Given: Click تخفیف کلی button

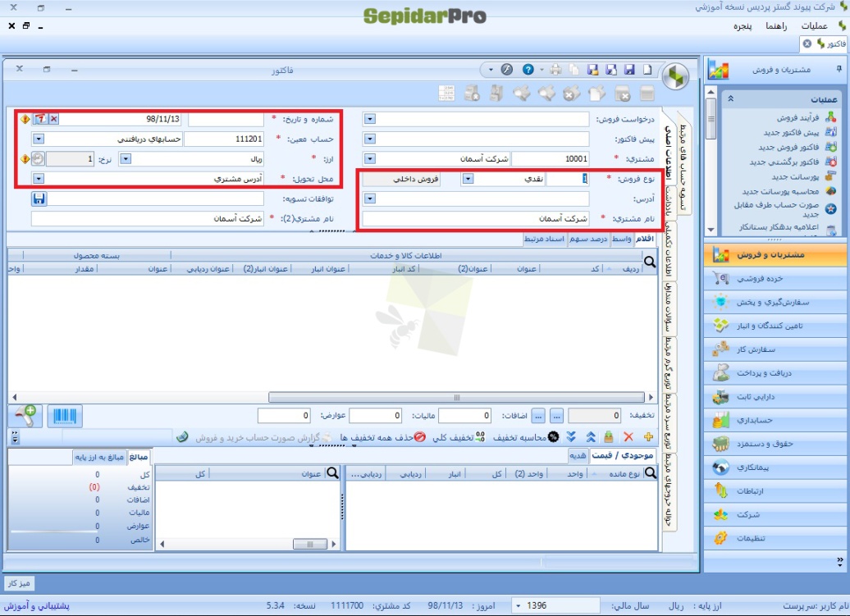Looking at the screenshot, I should click(459, 437).
